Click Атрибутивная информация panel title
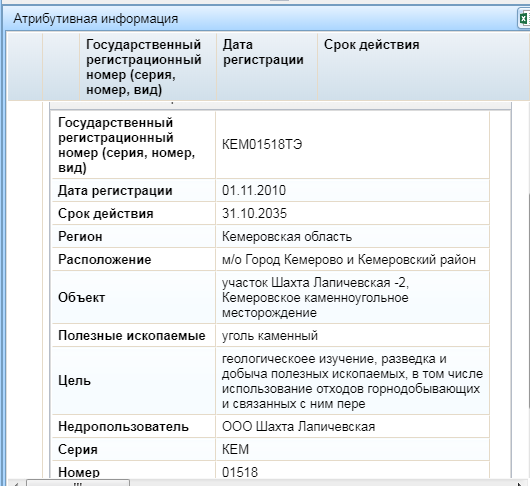Image resolution: width=530 pixels, height=486 pixels. point(96,19)
